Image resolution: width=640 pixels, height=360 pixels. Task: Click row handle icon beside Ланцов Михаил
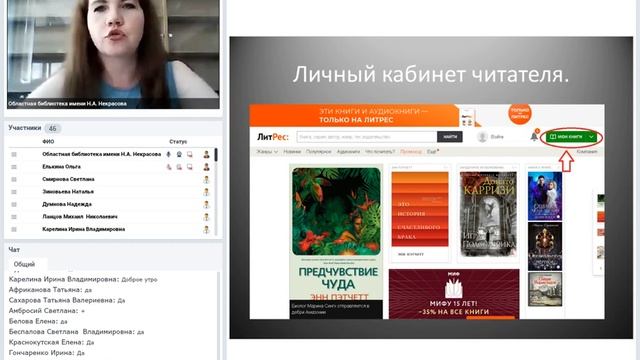pos(14,217)
